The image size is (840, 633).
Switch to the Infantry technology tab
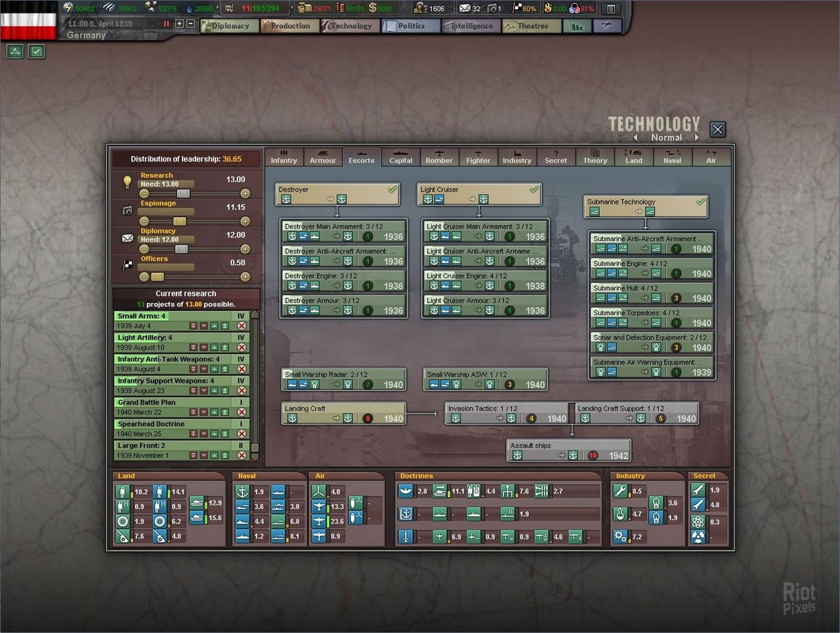click(x=283, y=157)
